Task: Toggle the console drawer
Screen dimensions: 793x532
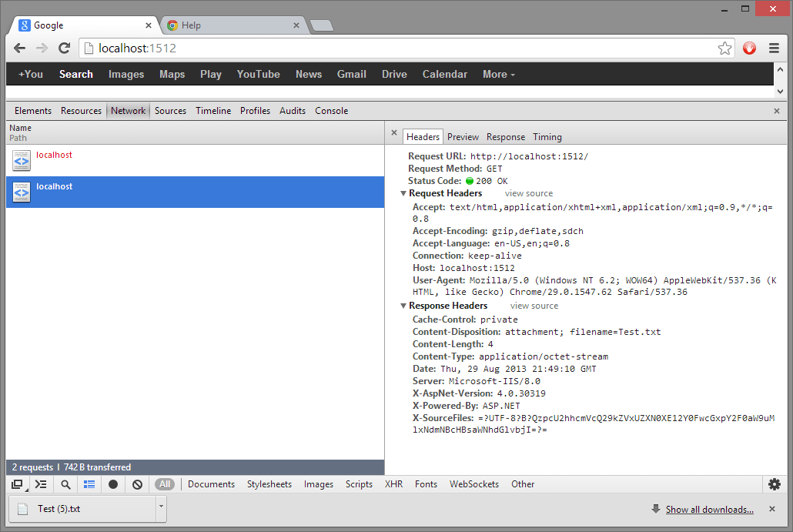Action: pyautogui.click(x=41, y=484)
